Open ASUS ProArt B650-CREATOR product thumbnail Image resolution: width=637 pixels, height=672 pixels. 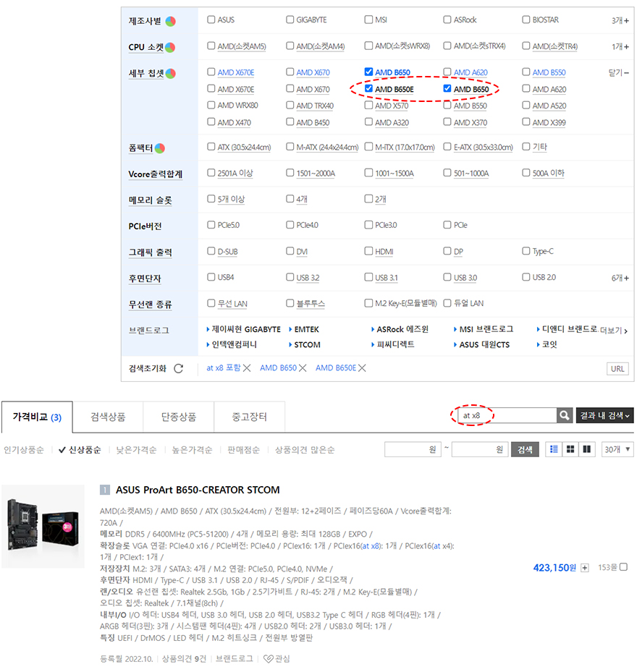pyautogui.click(x=43, y=526)
